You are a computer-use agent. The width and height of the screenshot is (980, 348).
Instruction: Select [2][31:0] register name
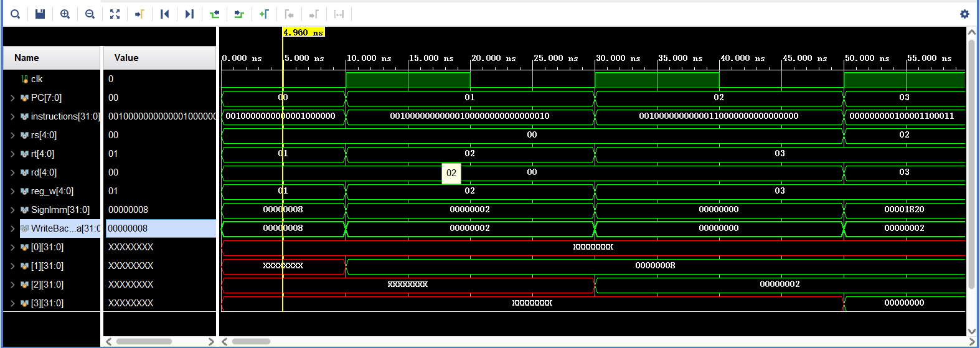(47, 285)
